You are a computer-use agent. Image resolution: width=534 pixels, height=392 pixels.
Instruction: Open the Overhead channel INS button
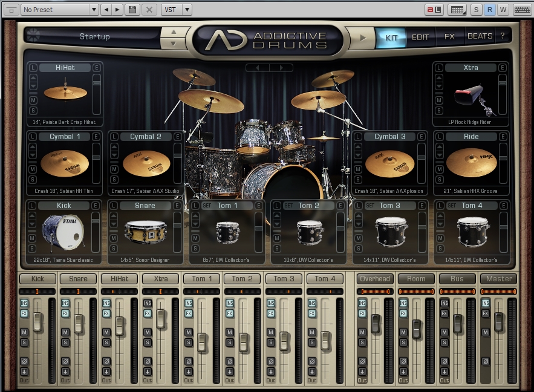pos(362,302)
